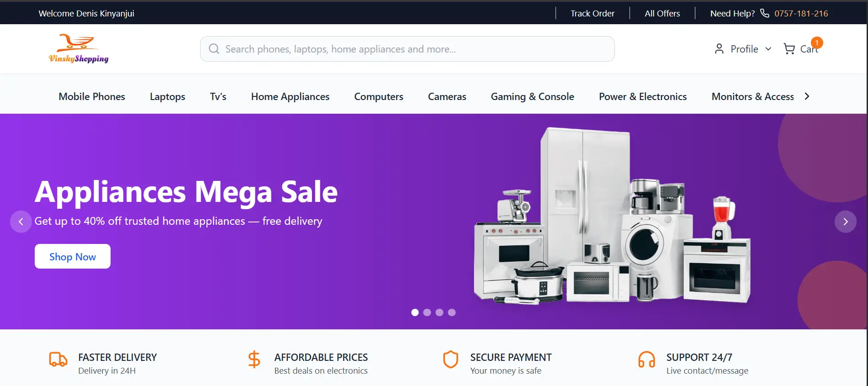Select the third carousel slide dot
868x386 pixels.
coord(439,312)
